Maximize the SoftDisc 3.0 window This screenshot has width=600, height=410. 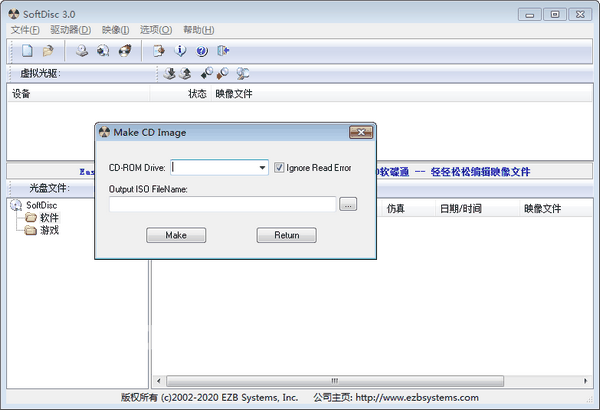point(555,15)
